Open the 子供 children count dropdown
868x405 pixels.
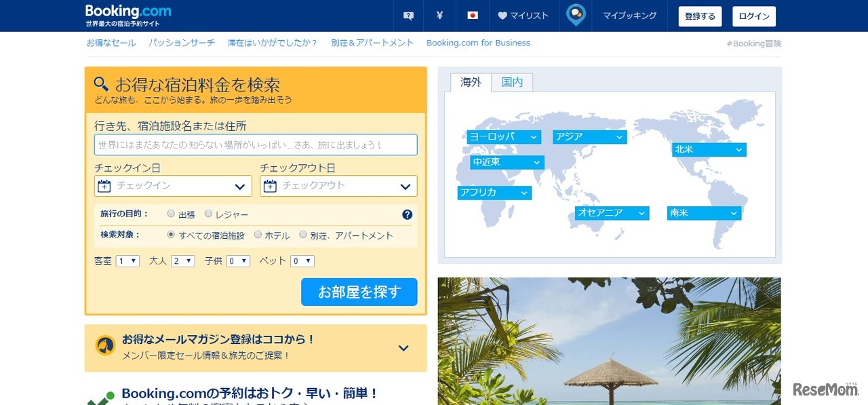[238, 261]
